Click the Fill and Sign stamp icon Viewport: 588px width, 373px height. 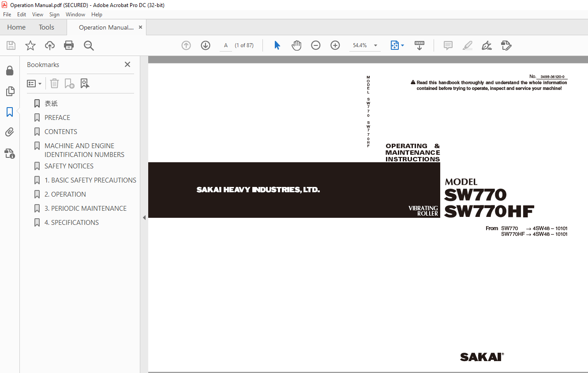tap(506, 45)
